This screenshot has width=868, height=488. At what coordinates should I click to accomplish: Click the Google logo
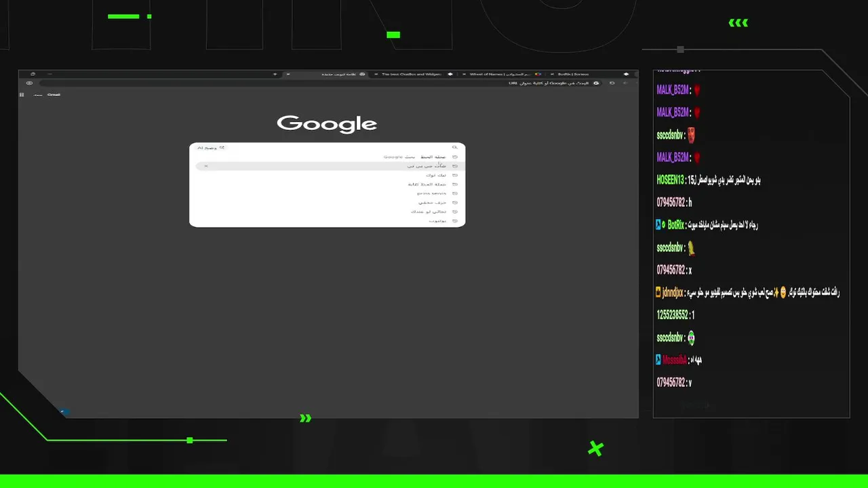tap(327, 123)
